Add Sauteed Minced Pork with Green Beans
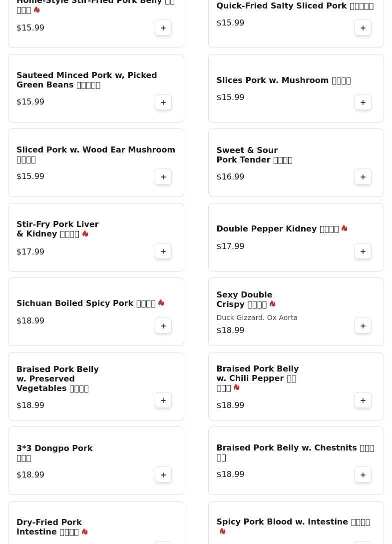 point(163,102)
